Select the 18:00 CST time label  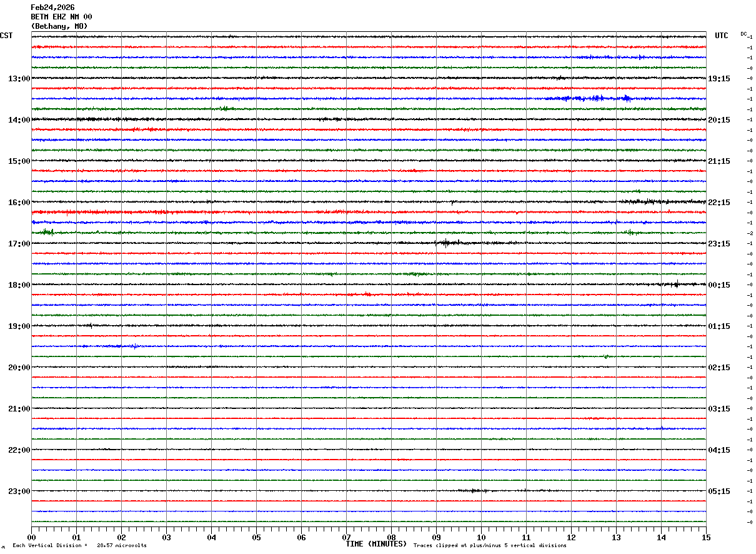(x=19, y=285)
